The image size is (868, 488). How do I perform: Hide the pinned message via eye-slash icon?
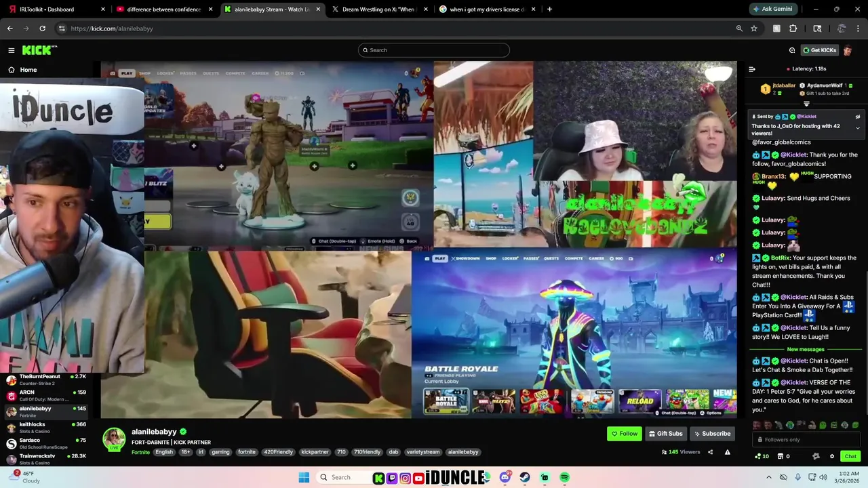857,117
